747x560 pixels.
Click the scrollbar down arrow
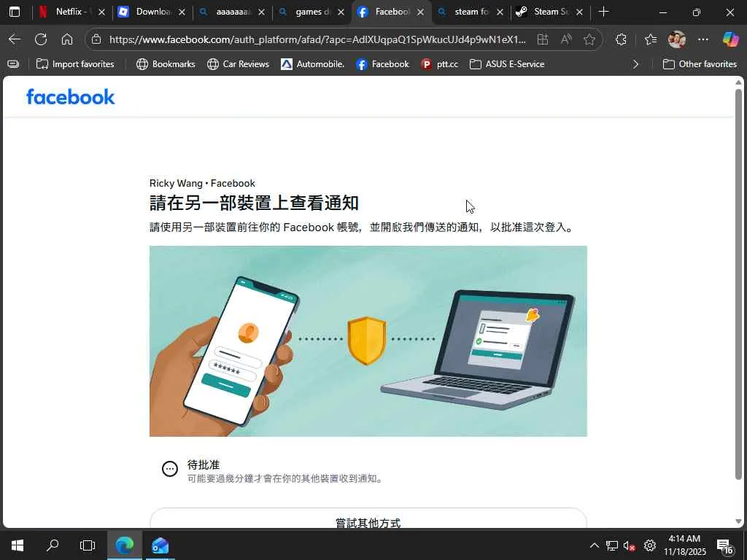pyautogui.click(x=738, y=521)
